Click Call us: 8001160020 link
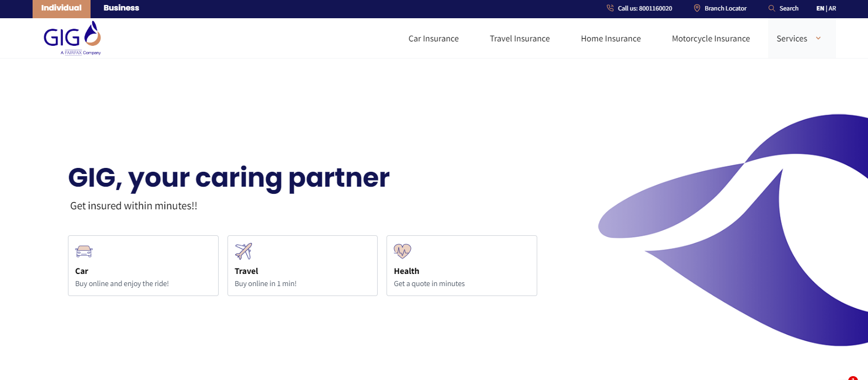Screen dimensions: 868x380 (x=645, y=8)
